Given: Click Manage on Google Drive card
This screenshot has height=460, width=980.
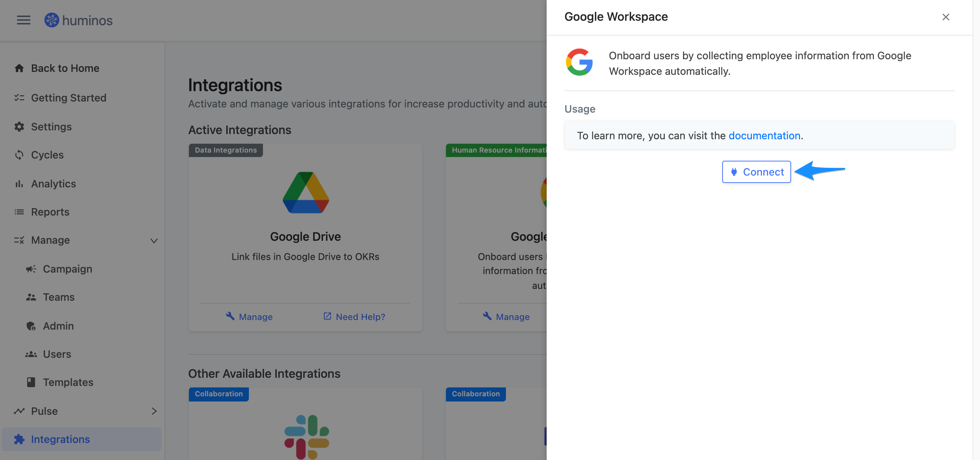Looking at the screenshot, I should click(249, 317).
